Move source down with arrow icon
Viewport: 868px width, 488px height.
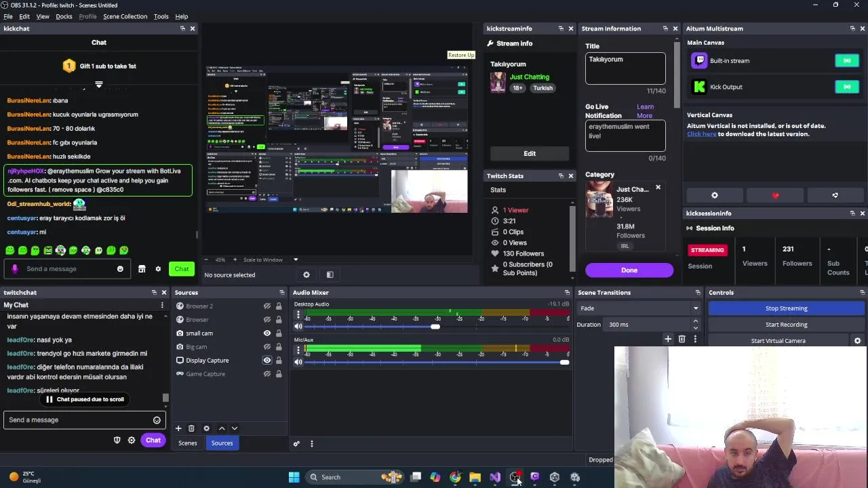click(235, 428)
